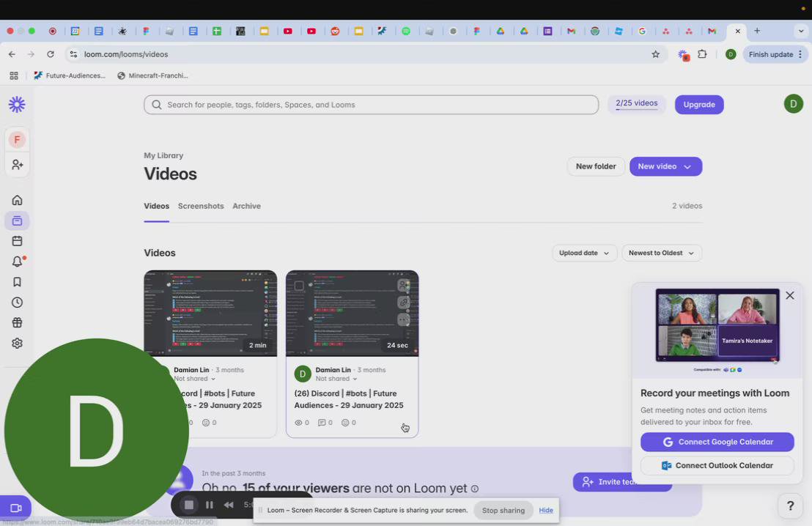
Task: Switch to the Reddit browser tab
Action: [335, 31]
